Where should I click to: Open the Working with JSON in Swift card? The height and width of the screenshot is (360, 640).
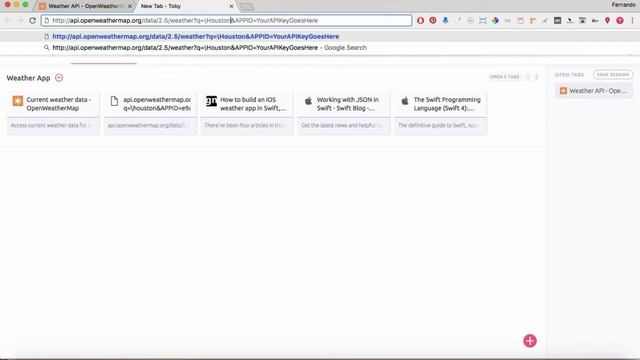343,113
